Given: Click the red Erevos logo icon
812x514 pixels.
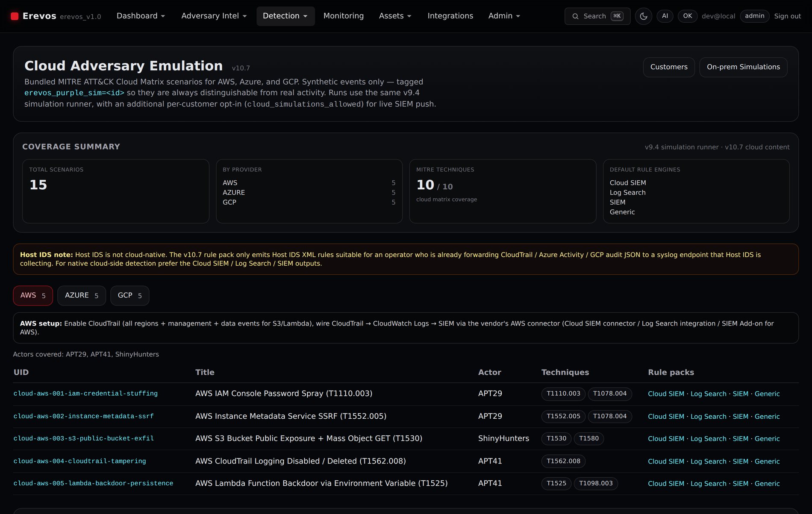Looking at the screenshot, I should tap(15, 16).
